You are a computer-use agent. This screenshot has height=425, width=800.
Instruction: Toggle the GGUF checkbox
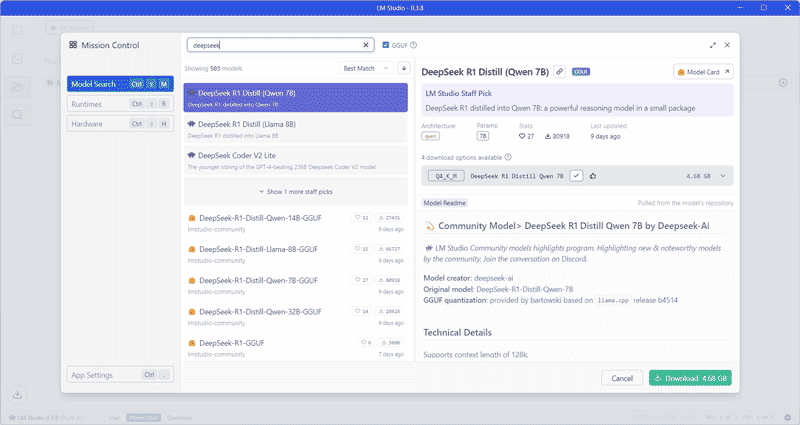[386, 45]
